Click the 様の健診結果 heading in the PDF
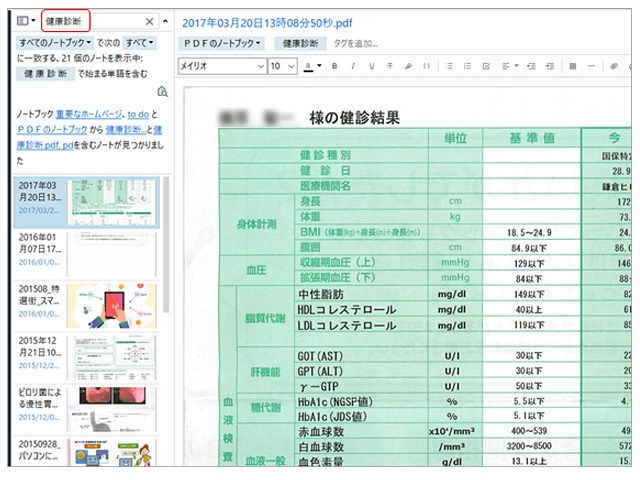This screenshot has width=640, height=480. 354,118
